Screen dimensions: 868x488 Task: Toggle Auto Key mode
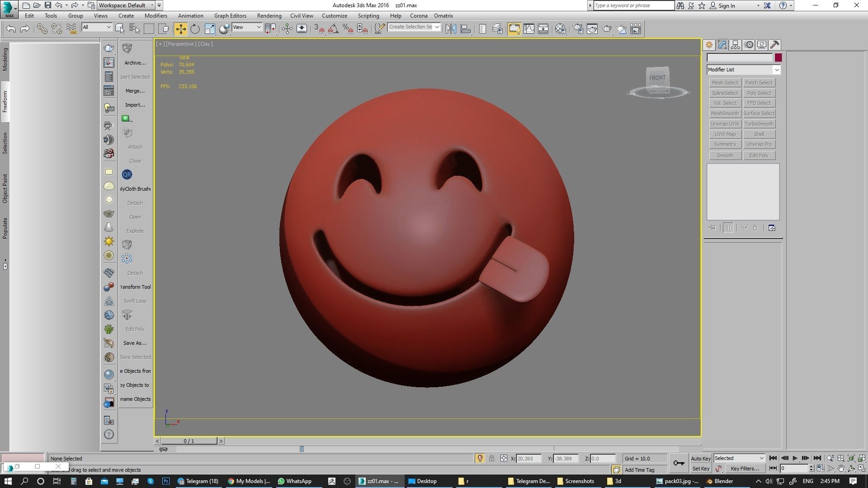click(701, 458)
